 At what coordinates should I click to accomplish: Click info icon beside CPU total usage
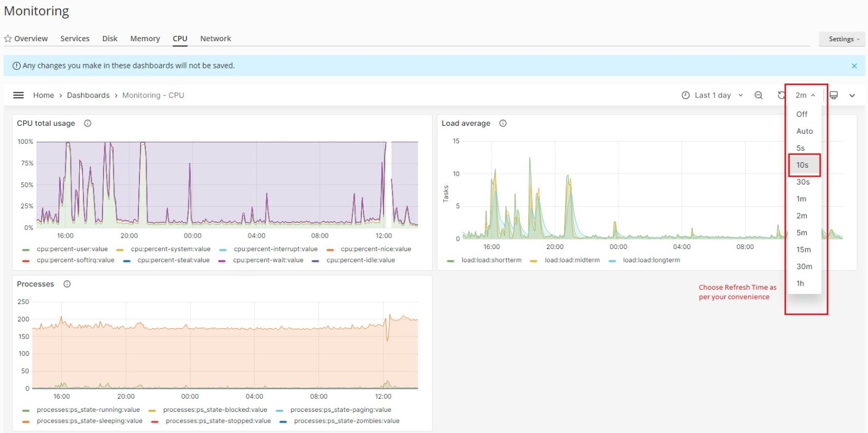[x=87, y=124]
